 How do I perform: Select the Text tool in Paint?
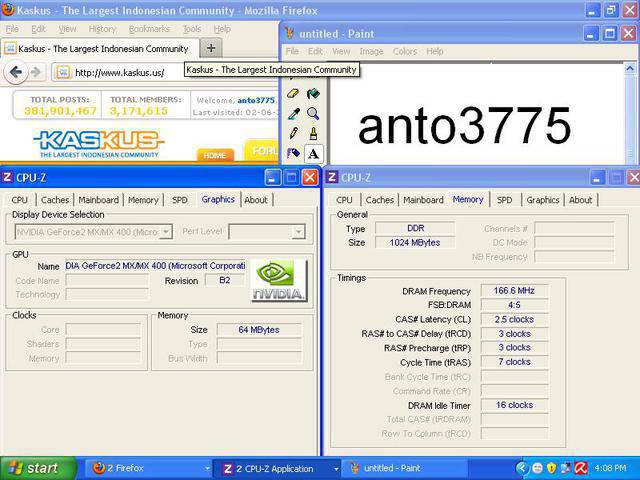(313, 153)
